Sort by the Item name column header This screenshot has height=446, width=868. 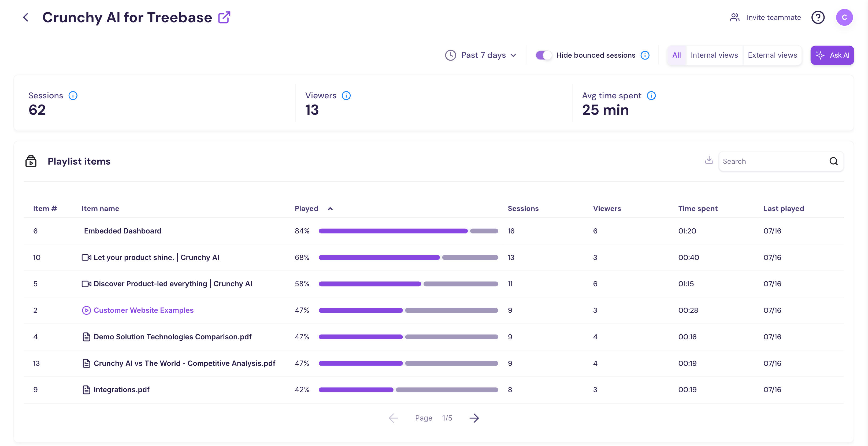point(100,209)
